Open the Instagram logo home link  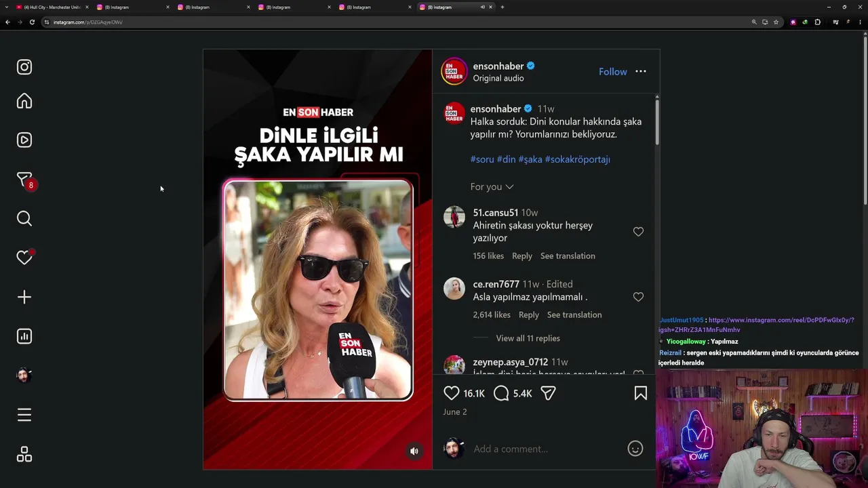pos(24,67)
